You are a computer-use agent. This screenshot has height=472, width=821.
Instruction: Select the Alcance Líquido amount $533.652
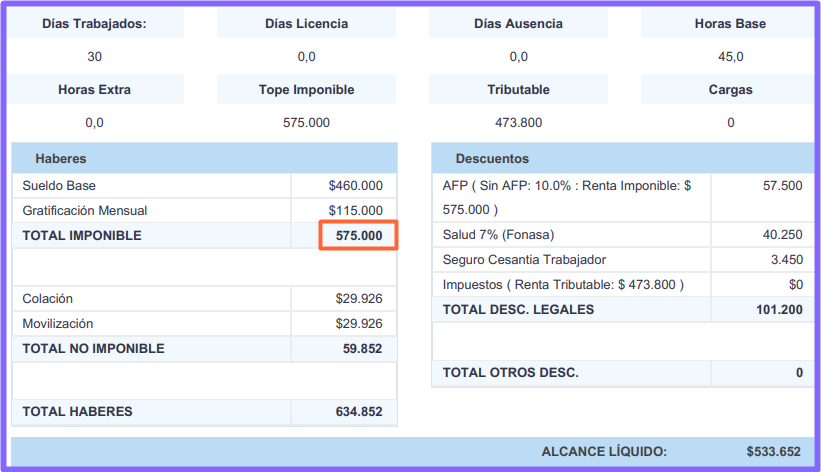pos(774,452)
